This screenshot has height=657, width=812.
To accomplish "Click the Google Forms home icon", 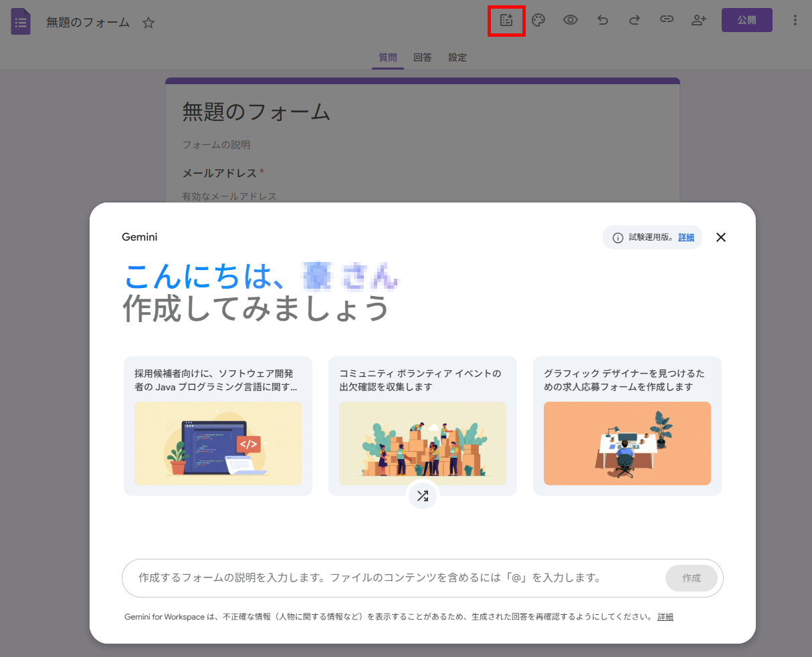I will tap(21, 22).
